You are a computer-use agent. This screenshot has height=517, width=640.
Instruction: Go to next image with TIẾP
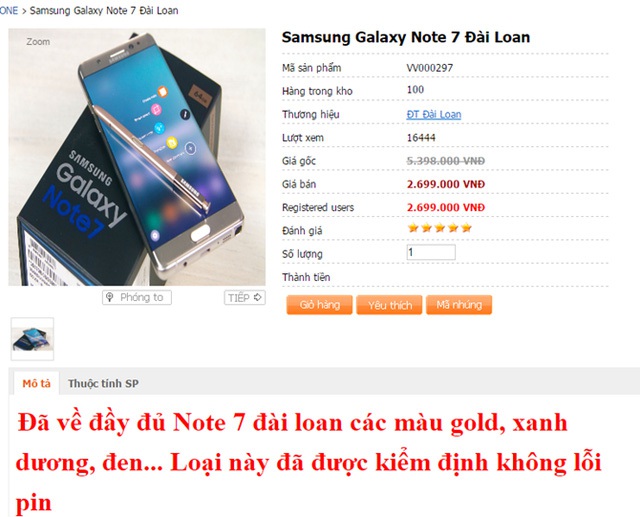click(x=244, y=297)
